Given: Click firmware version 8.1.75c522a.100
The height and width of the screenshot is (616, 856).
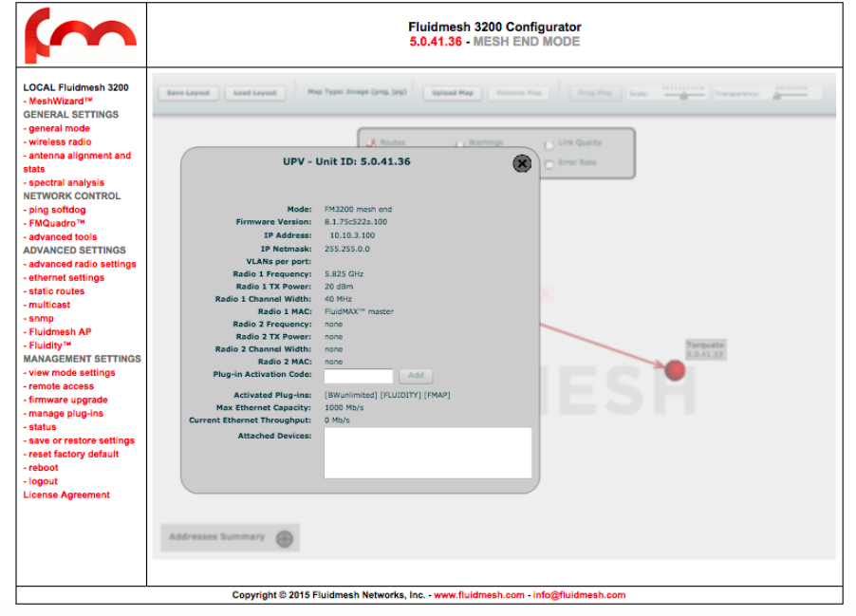Looking at the screenshot, I should click(x=356, y=222).
